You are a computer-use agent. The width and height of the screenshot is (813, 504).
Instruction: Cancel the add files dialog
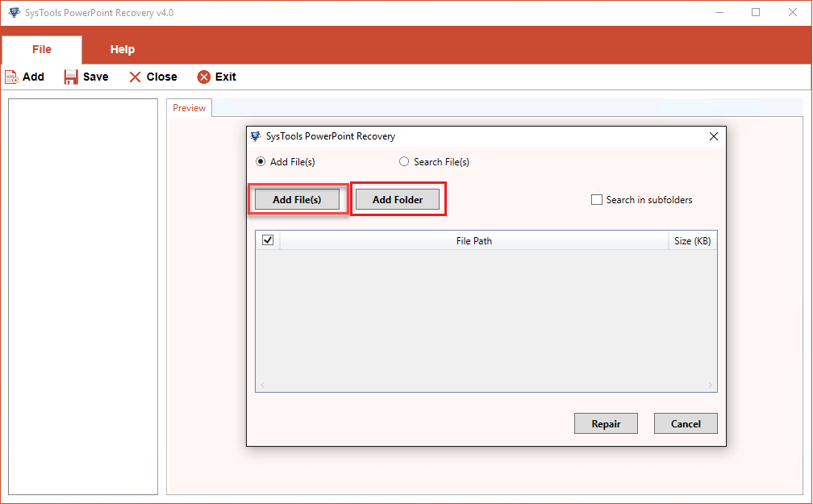click(x=686, y=423)
